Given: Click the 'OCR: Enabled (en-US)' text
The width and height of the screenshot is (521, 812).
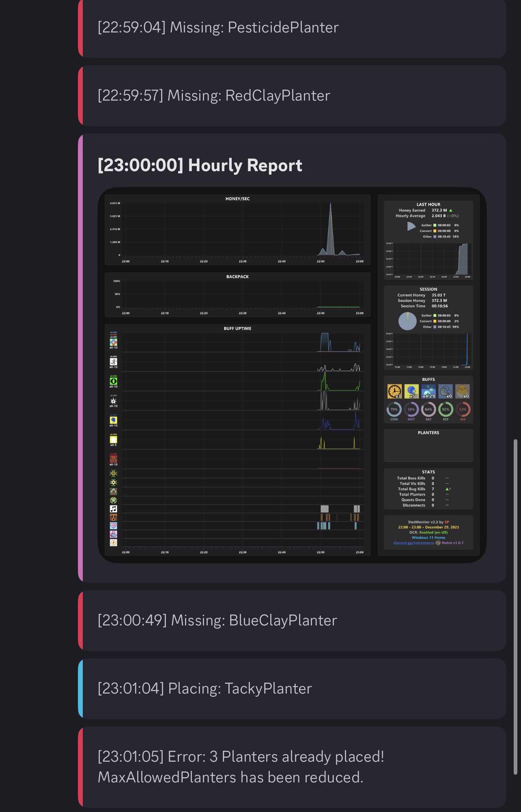Looking at the screenshot, I should pos(428,533).
